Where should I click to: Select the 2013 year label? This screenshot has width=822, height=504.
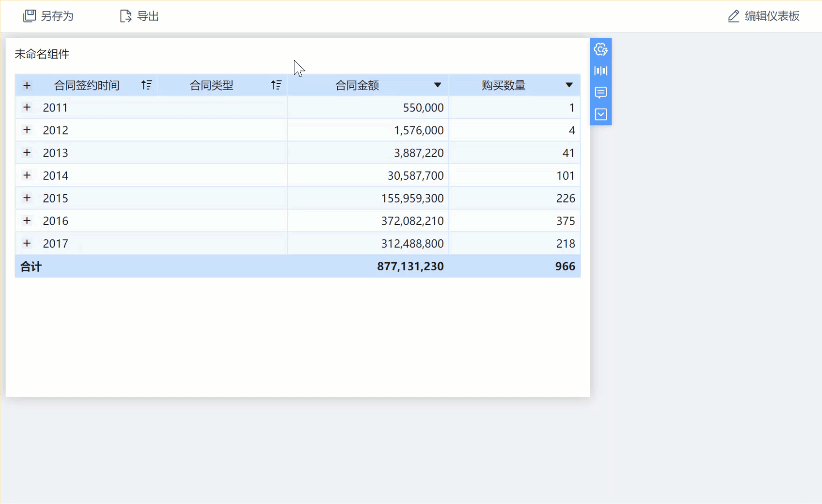click(56, 153)
